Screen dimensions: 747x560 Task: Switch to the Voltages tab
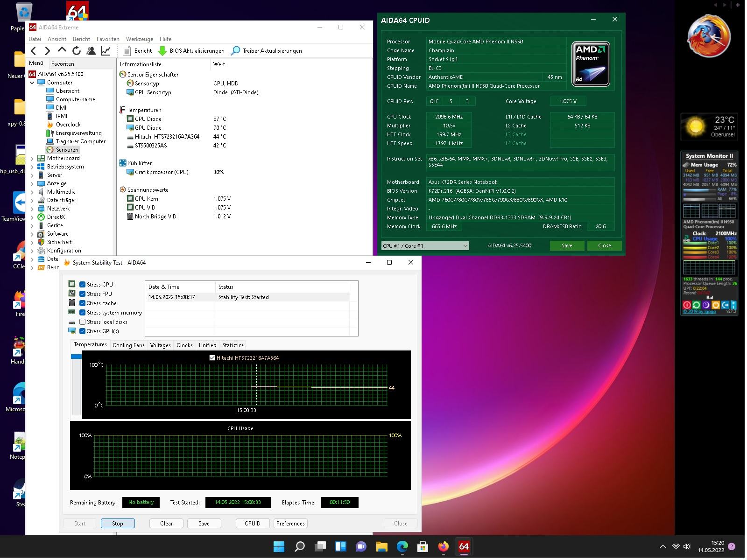coord(160,345)
